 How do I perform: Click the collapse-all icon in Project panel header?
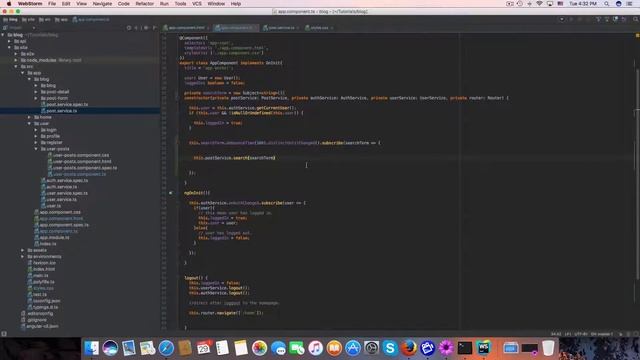(137, 28)
